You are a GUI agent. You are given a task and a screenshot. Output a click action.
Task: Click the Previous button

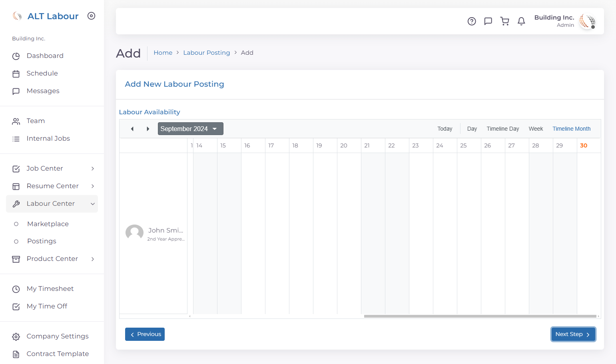pos(145,334)
